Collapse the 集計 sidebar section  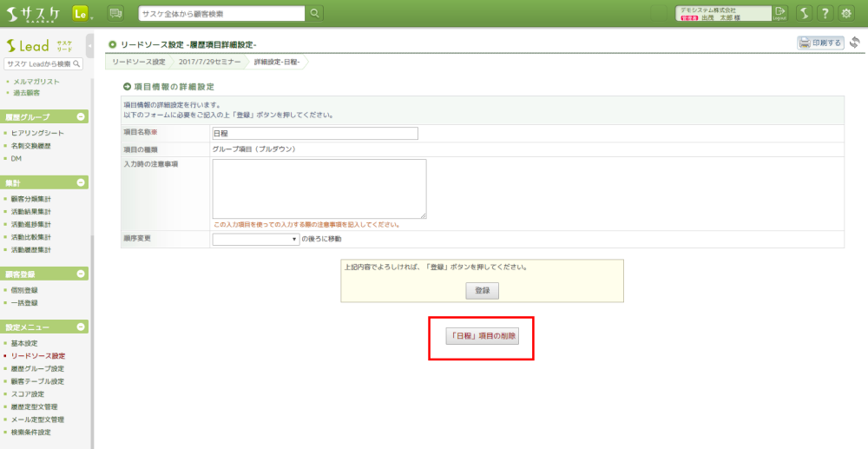click(82, 182)
